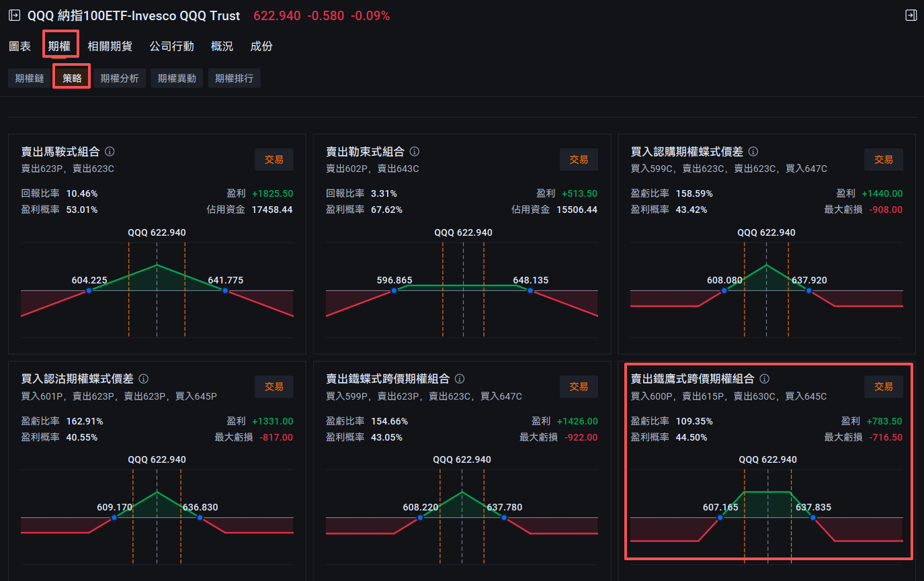The width and height of the screenshot is (924, 581).
Task: Open the 概況 tab
Action: 222,46
